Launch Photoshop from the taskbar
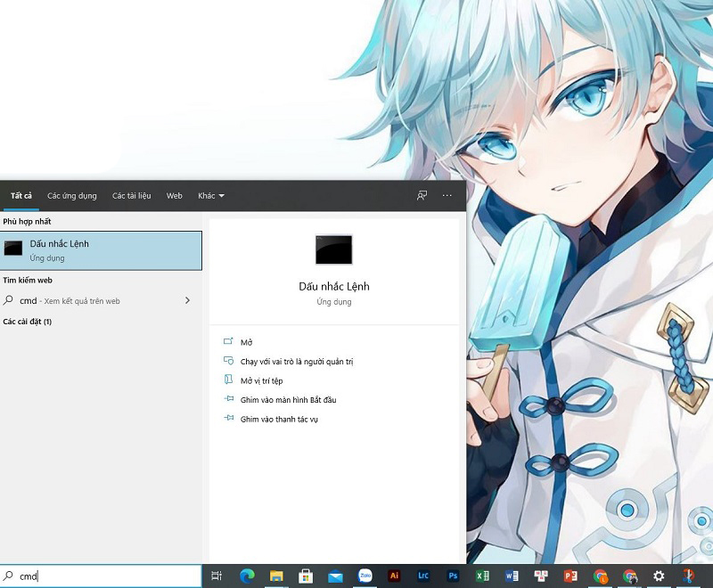Image resolution: width=713 pixels, height=588 pixels. pos(453,576)
